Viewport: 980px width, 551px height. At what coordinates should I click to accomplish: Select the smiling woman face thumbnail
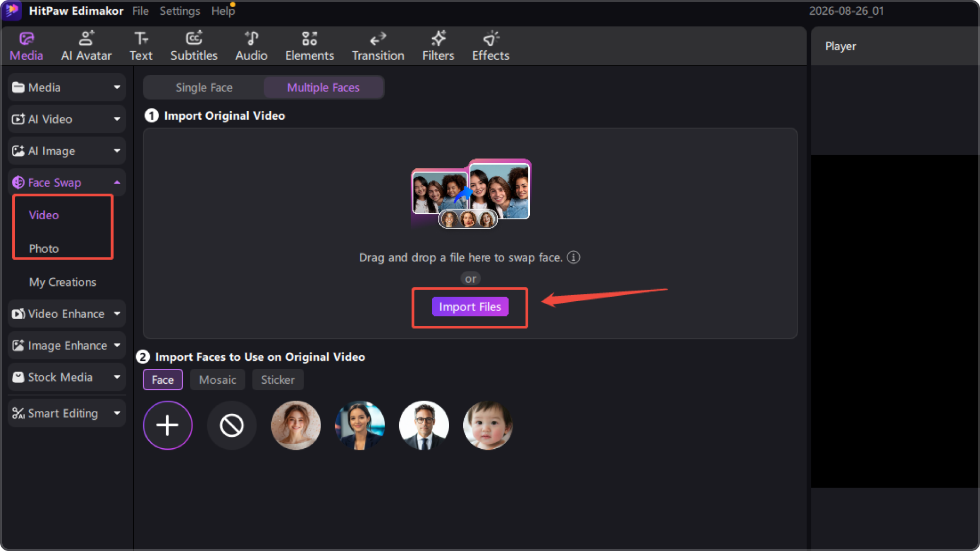coord(296,425)
